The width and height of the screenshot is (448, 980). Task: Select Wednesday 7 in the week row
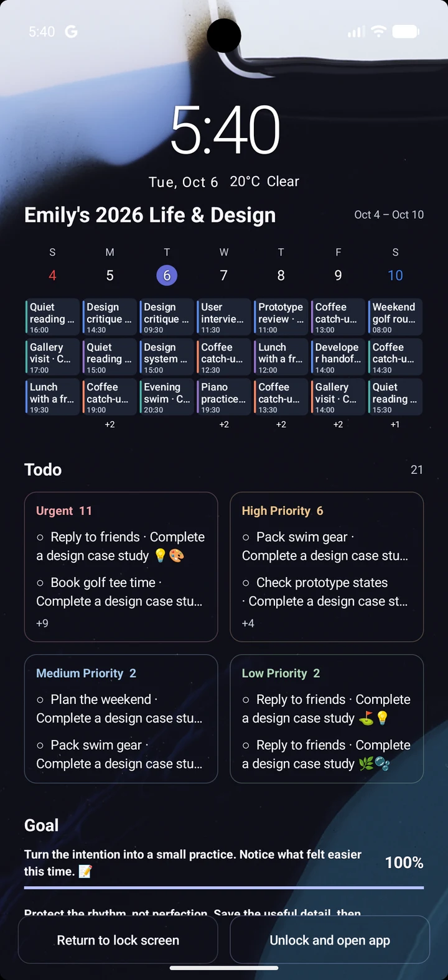[x=224, y=275]
